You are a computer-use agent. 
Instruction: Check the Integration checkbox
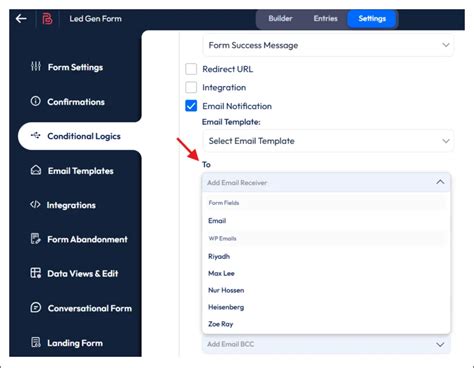point(191,87)
